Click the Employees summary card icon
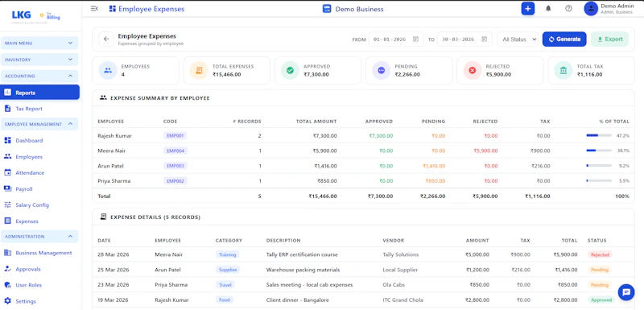Image resolution: width=644 pixels, height=310 pixels. (108, 70)
